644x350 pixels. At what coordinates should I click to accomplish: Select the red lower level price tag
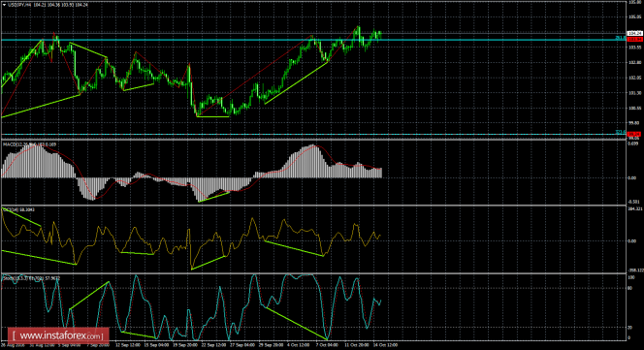[x=635, y=134]
